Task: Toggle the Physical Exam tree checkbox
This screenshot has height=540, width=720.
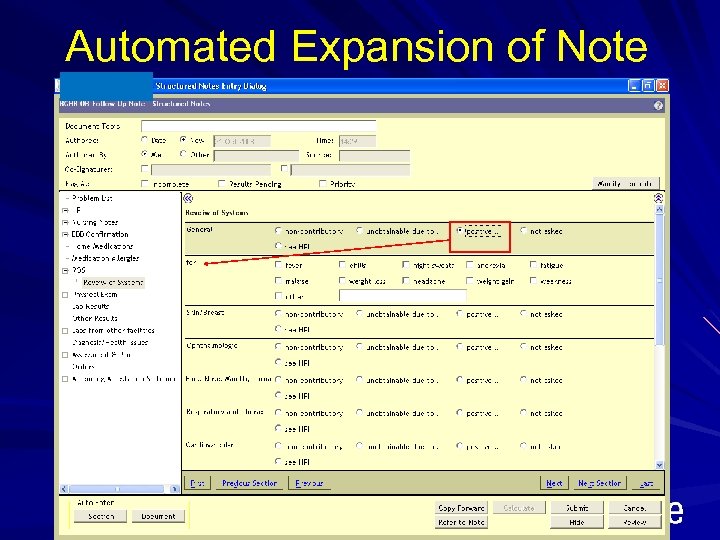Action: [65, 295]
